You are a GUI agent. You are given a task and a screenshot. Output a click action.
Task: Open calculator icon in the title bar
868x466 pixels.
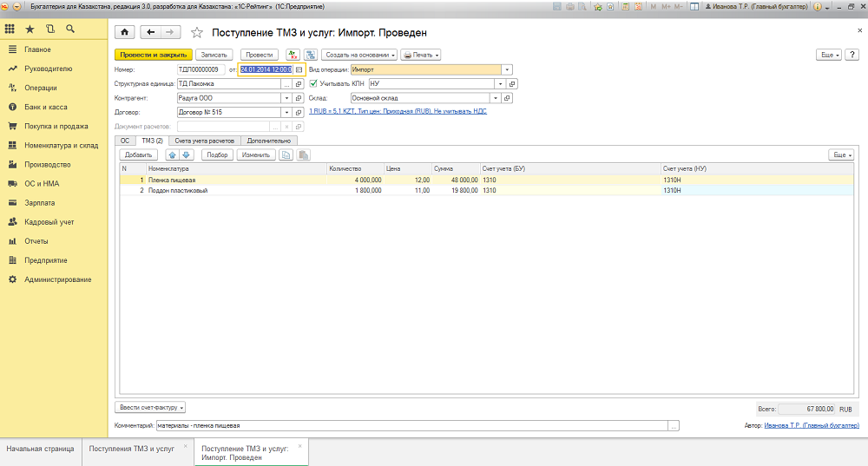pos(625,7)
